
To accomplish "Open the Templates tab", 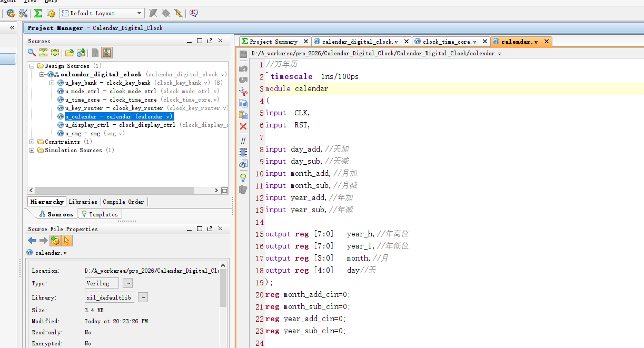I will 100,214.
